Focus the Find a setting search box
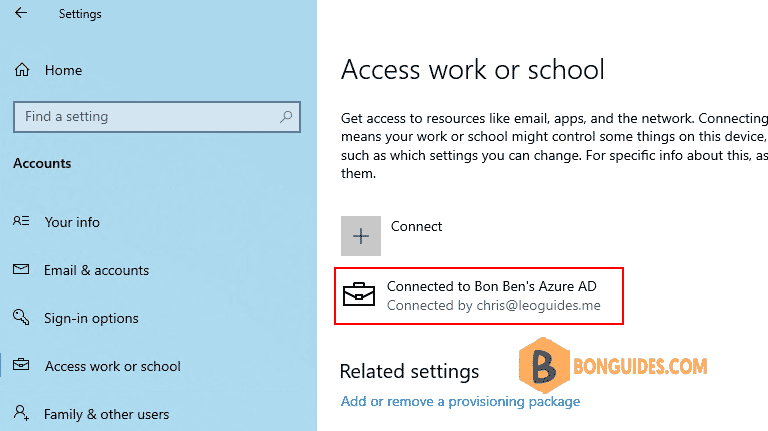This screenshot has height=431, width=768. click(157, 117)
